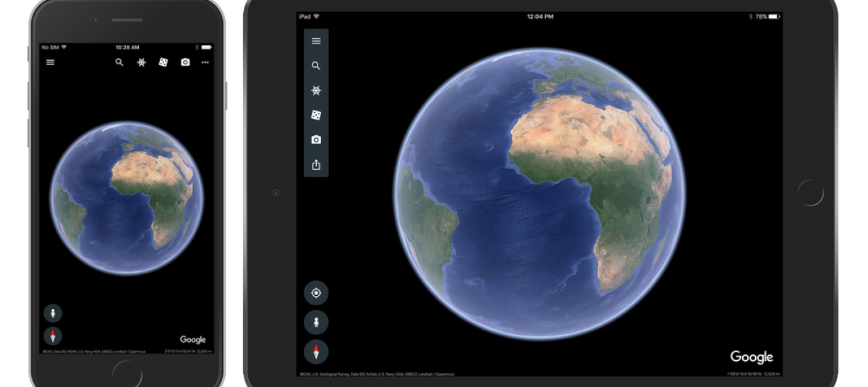Tap the search magnifier on the iPad sidebar
Viewport: 868px width, 387px height.
point(316,66)
